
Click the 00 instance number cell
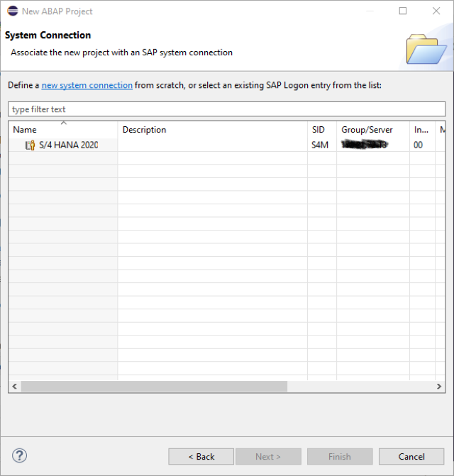(x=418, y=145)
